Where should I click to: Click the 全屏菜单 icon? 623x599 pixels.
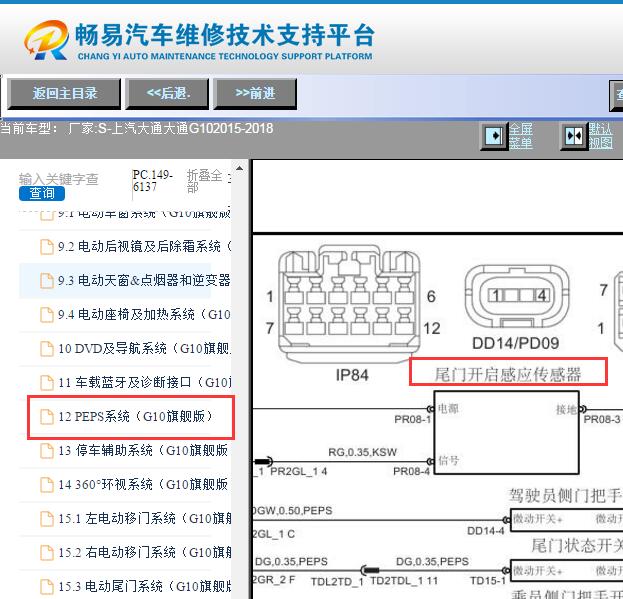point(494,136)
